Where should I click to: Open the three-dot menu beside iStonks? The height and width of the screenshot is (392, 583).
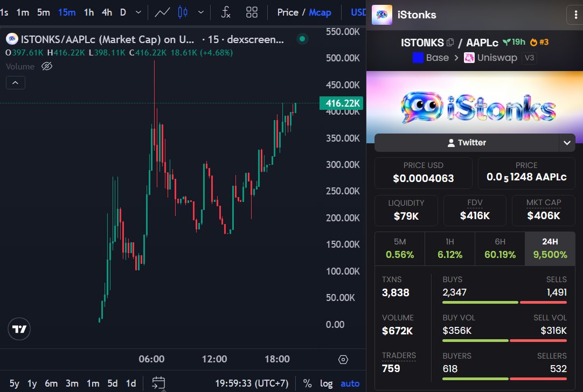click(x=575, y=15)
